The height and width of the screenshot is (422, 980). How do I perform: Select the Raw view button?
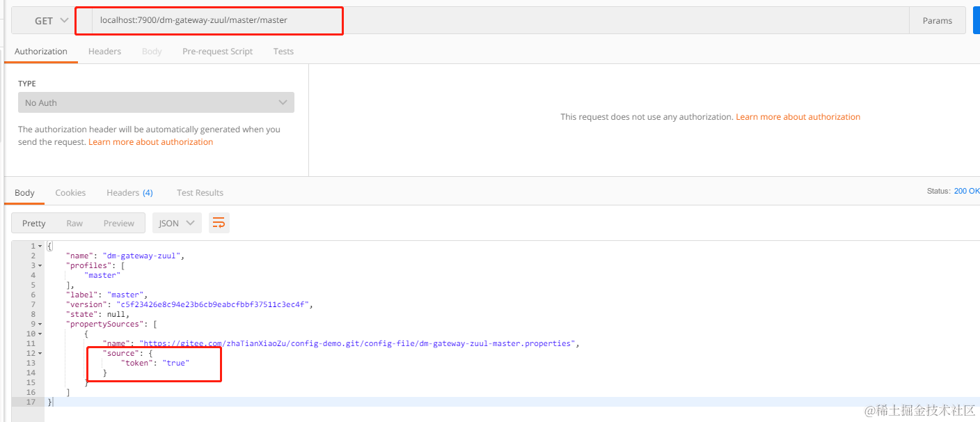click(x=74, y=224)
